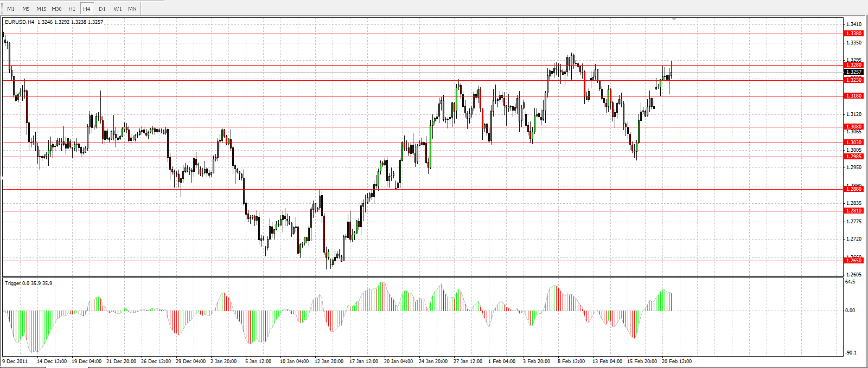Click the 1 Feb 04:00 date label
This screenshot has height=368, width=868.
(502, 361)
